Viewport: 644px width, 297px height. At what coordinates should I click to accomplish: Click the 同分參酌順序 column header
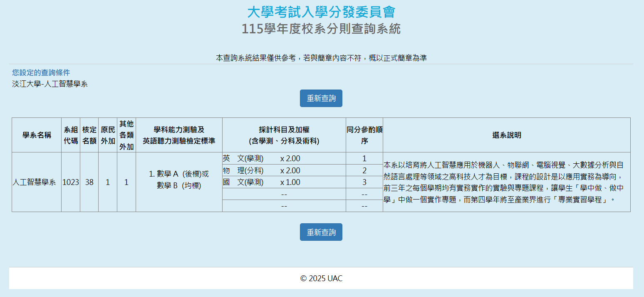click(x=364, y=135)
